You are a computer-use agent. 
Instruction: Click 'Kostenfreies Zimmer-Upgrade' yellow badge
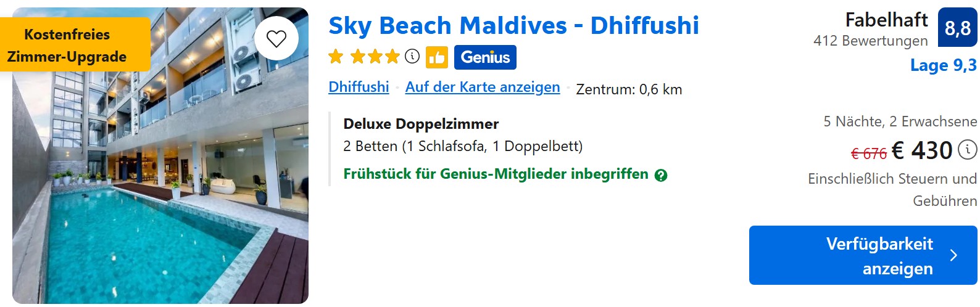[x=67, y=45]
